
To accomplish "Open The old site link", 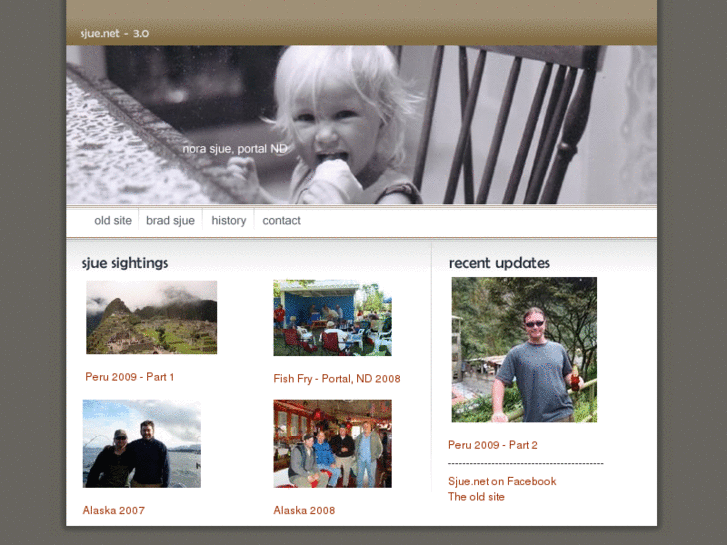I will click(x=476, y=497).
